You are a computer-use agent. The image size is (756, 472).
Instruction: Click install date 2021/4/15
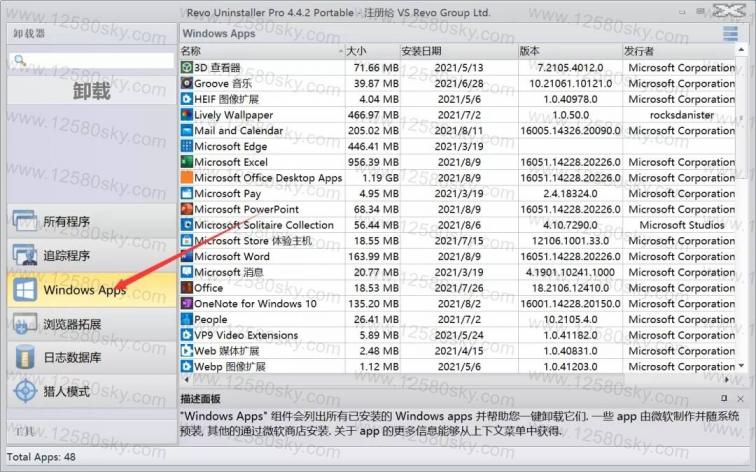pyautogui.click(x=459, y=351)
